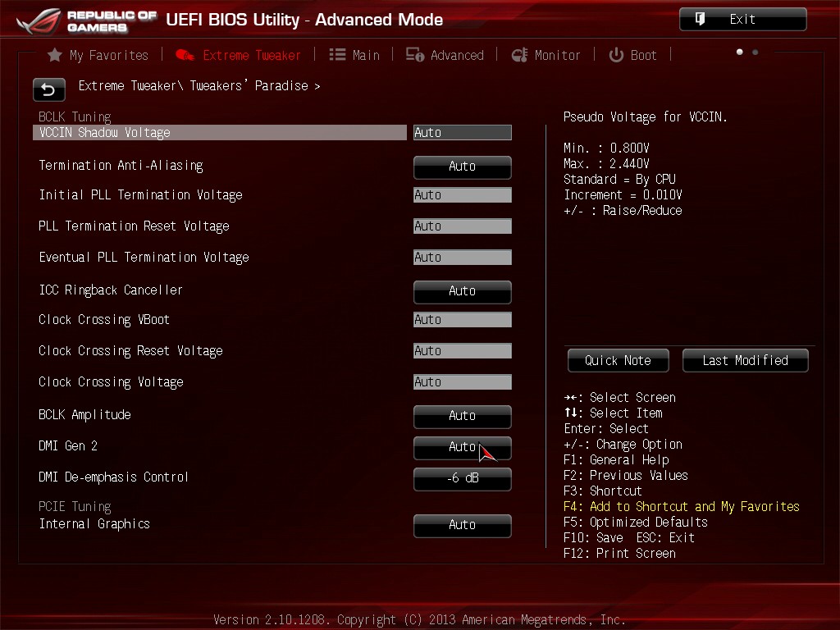840x630 pixels.
Task: Click the second page indicator dot
Action: (755, 52)
